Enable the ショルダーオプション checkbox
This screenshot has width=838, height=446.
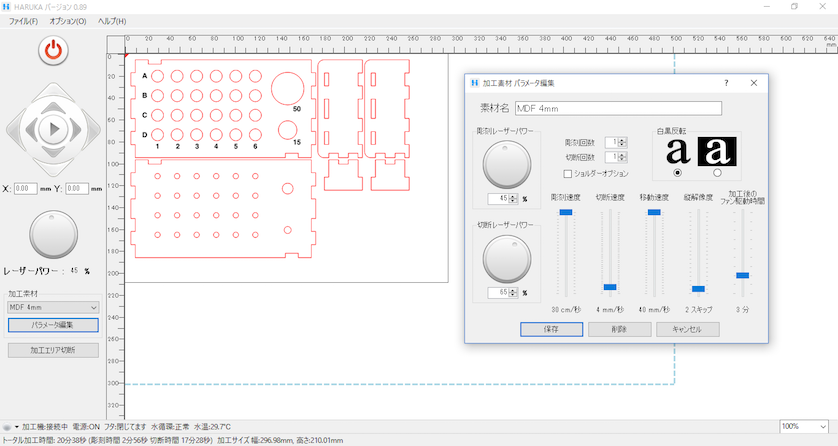[568, 174]
